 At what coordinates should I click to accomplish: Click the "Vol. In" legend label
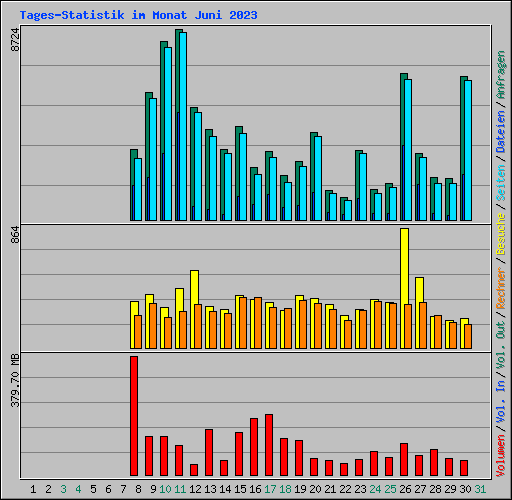pos(501,403)
